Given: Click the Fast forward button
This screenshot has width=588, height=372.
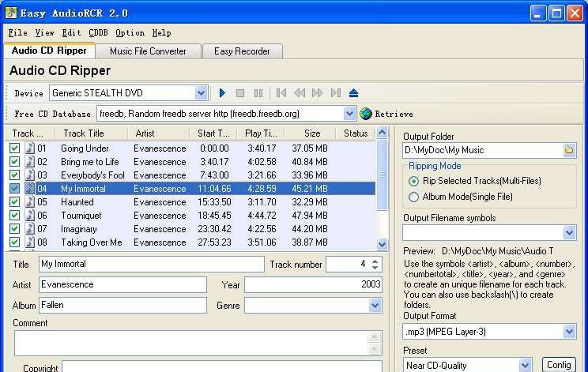Looking at the screenshot, I should pos(317,93).
